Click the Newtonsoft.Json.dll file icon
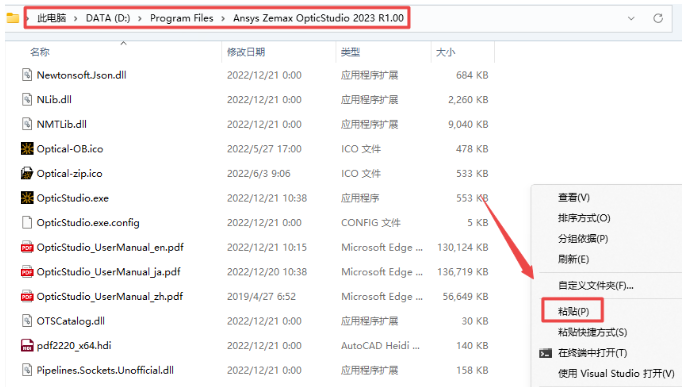The image size is (684, 387). tap(27, 75)
